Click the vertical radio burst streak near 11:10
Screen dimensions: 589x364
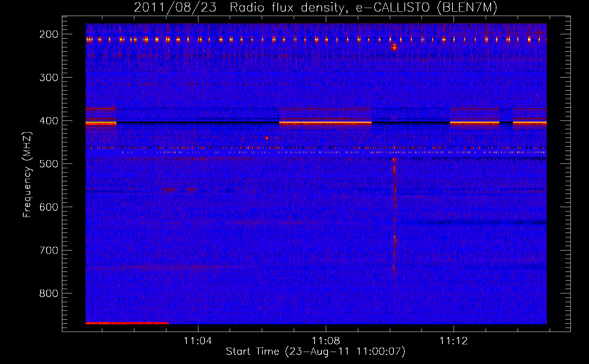[394, 217]
